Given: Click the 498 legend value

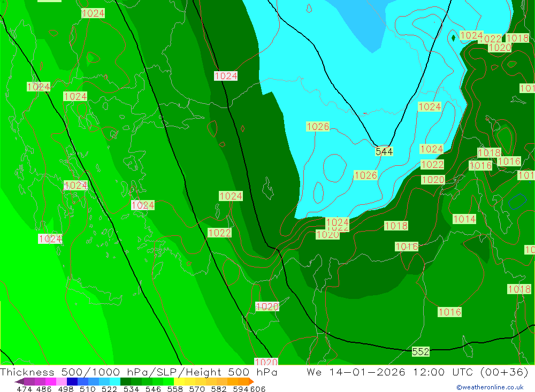Looking at the screenshot, I should [x=65, y=389].
